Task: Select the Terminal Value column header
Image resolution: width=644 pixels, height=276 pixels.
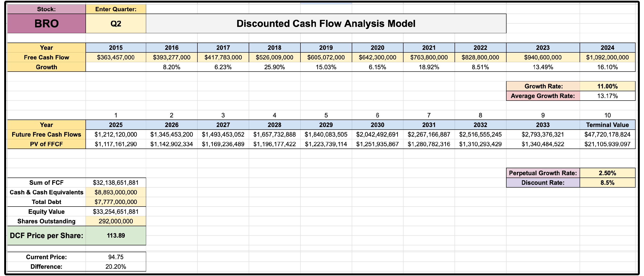Action: [x=607, y=125]
